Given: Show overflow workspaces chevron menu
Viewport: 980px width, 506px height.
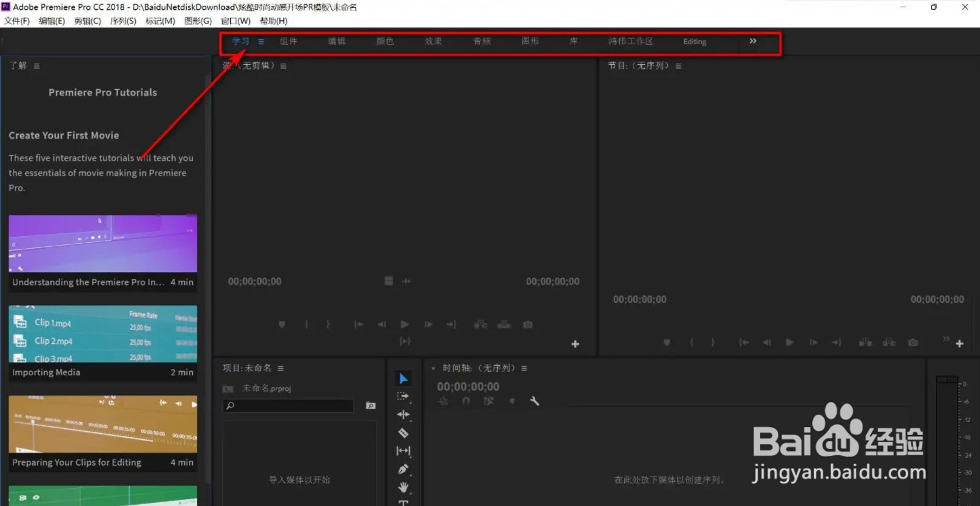Looking at the screenshot, I should pyautogui.click(x=753, y=41).
